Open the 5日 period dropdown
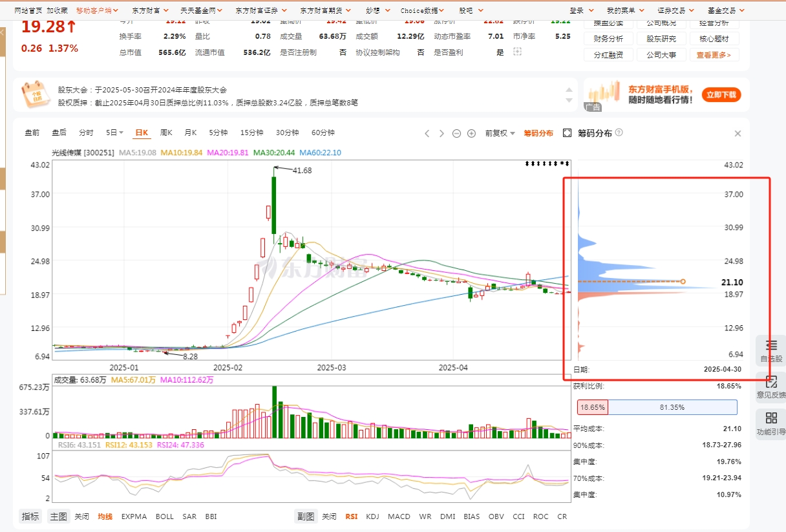The width and height of the screenshot is (786, 532). pyautogui.click(x=114, y=133)
